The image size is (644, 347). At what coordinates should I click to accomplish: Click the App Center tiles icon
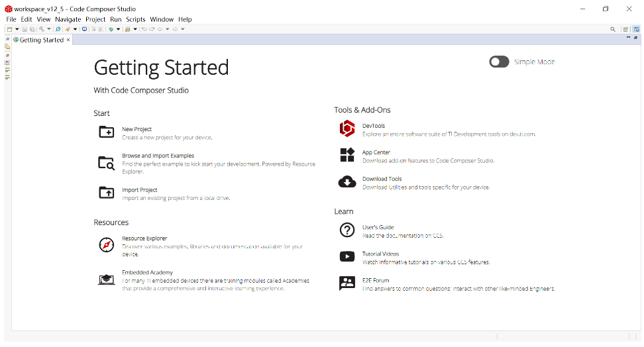point(347,155)
